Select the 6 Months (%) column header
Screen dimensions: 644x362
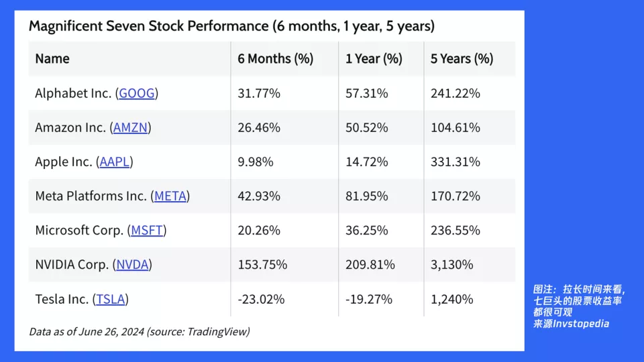click(275, 59)
